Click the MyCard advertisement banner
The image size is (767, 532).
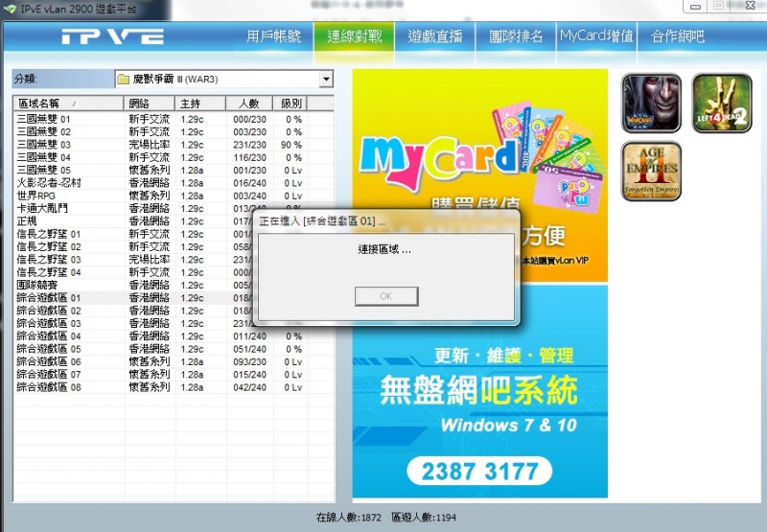[480, 175]
